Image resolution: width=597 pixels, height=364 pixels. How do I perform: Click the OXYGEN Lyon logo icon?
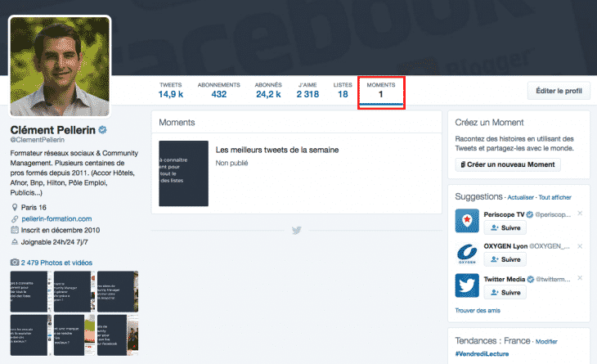coord(468,253)
